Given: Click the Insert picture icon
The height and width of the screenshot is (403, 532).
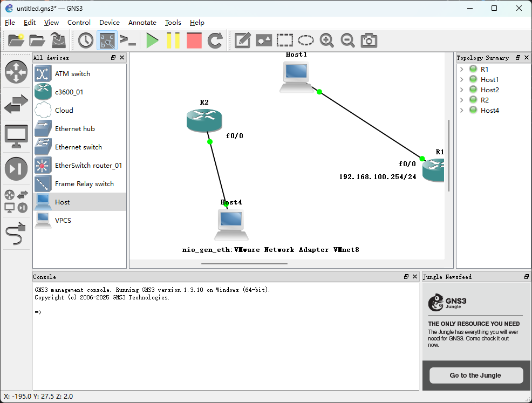Looking at the screenshot, I should coord(264,40).
